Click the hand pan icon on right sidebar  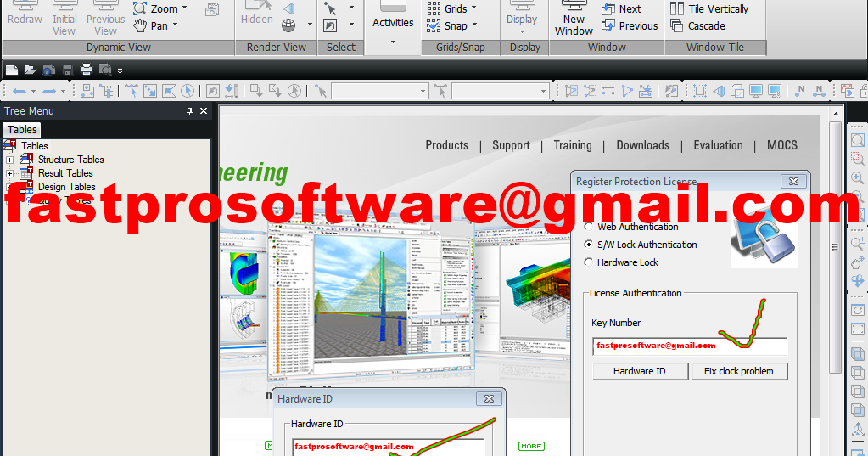click(x=858, y=262)
